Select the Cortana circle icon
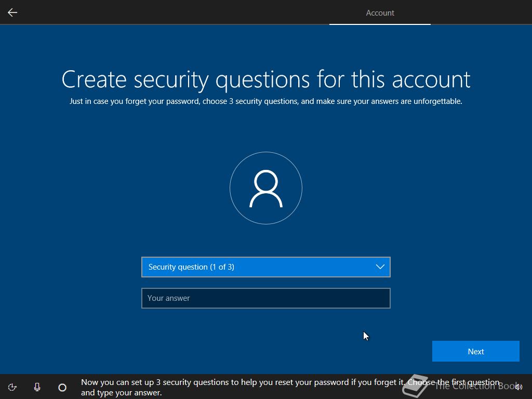The image size is (532, 399). click(x=62, y=388)
